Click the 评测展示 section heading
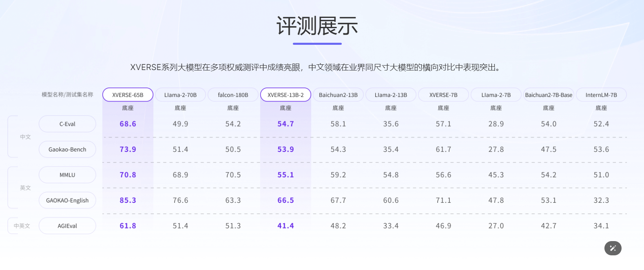 317,26
